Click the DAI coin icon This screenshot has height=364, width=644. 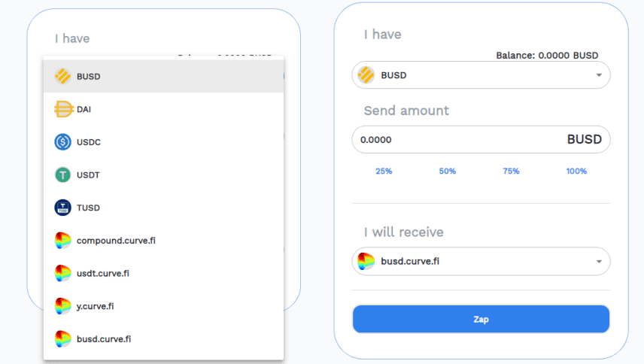(63, 109)
